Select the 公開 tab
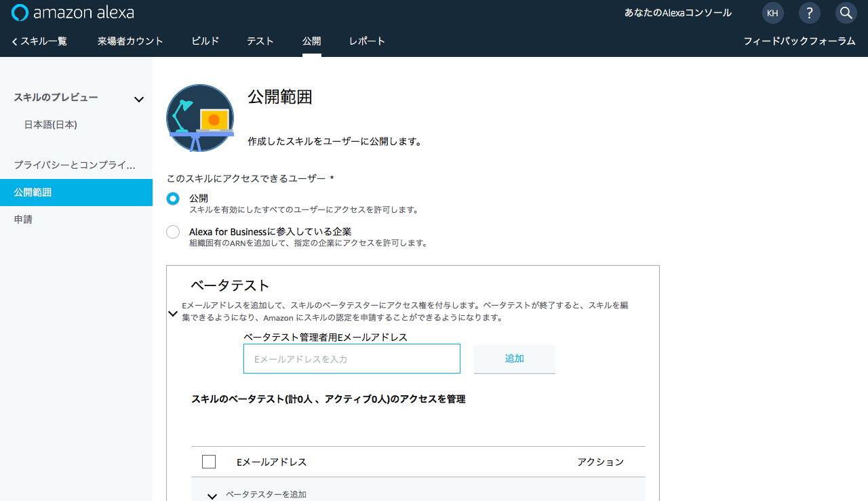Viewport: 868px width, 501px height. click(312, 41)
